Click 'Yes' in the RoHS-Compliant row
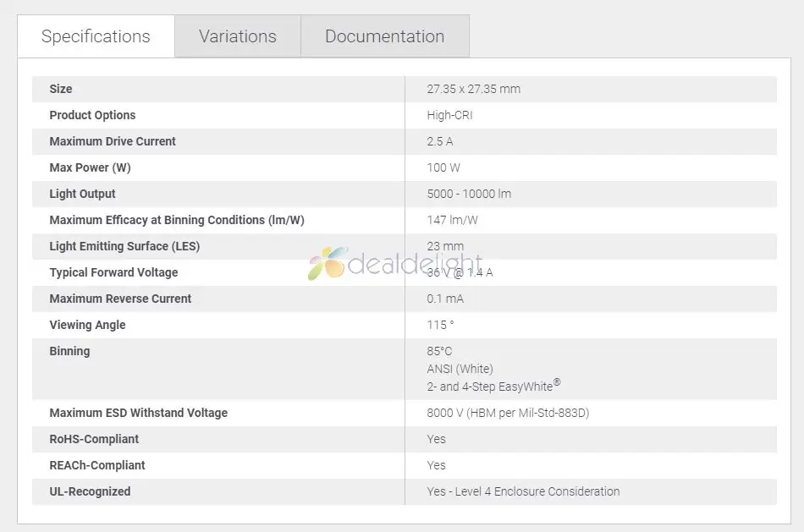The width and height of the screenshot is (804, 532). (436, 439)
